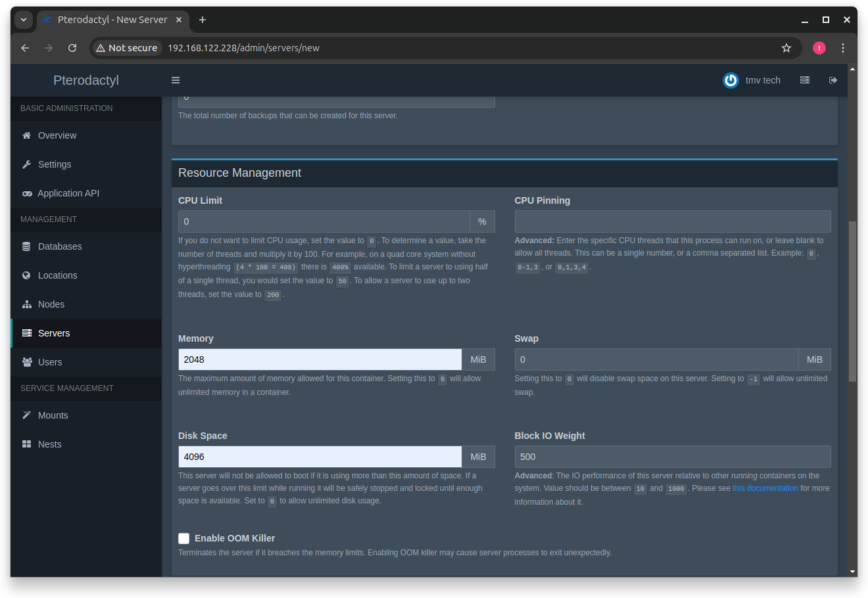
Task: Select the Settings wrench icon
Action: point(26,164)
